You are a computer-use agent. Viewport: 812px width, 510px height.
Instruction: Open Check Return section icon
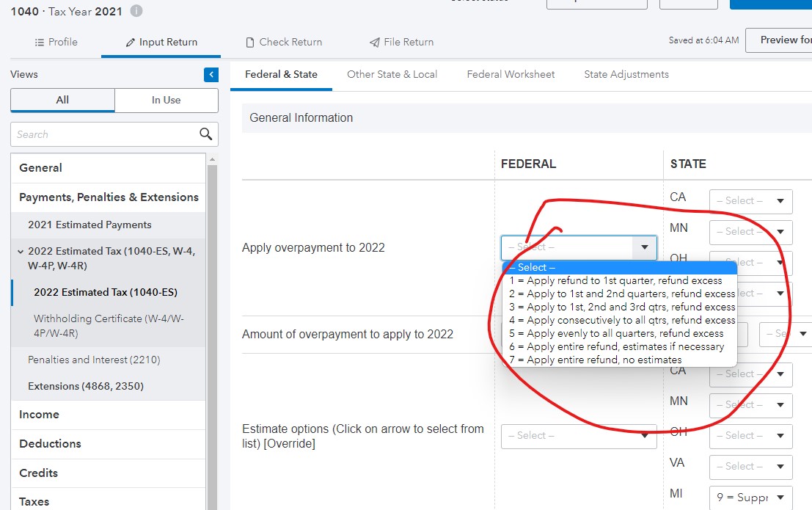tap(249, 42)
